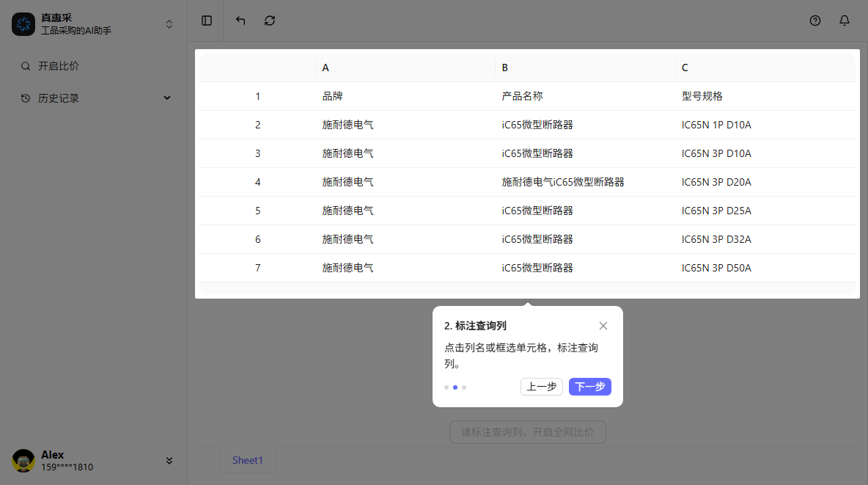Click the cell IC65N 3P D20A
Viewport: 868px width, 485px height.
coord(716,182)
